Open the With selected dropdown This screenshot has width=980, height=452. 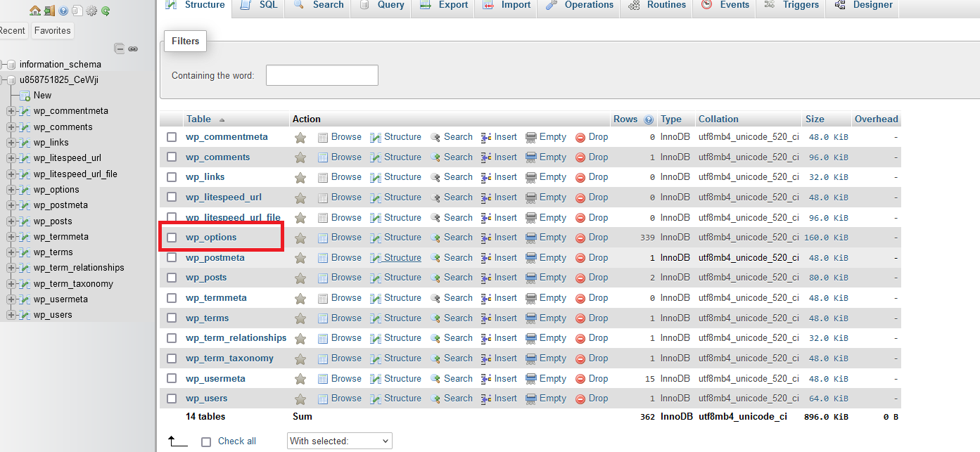click(x=339, y=441)
